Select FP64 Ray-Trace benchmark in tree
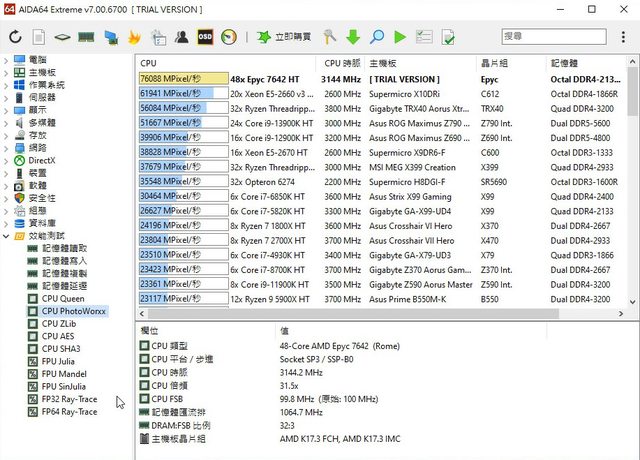The height and width of the screenshot is (460, 640). (69, 411)
